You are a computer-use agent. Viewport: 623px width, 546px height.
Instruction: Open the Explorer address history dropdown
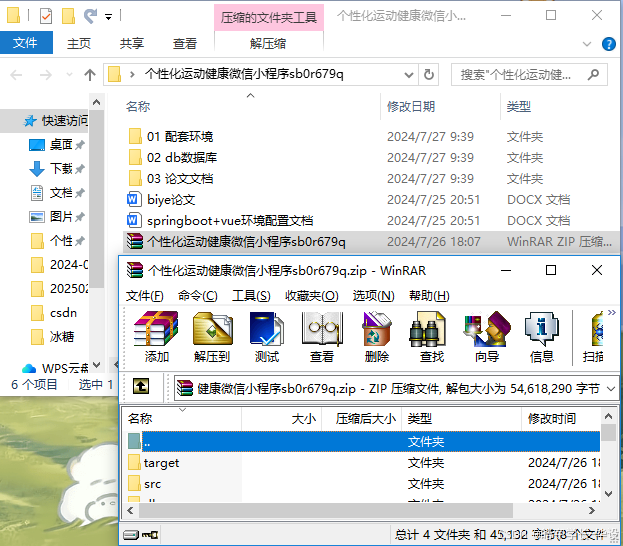(408, 75)
